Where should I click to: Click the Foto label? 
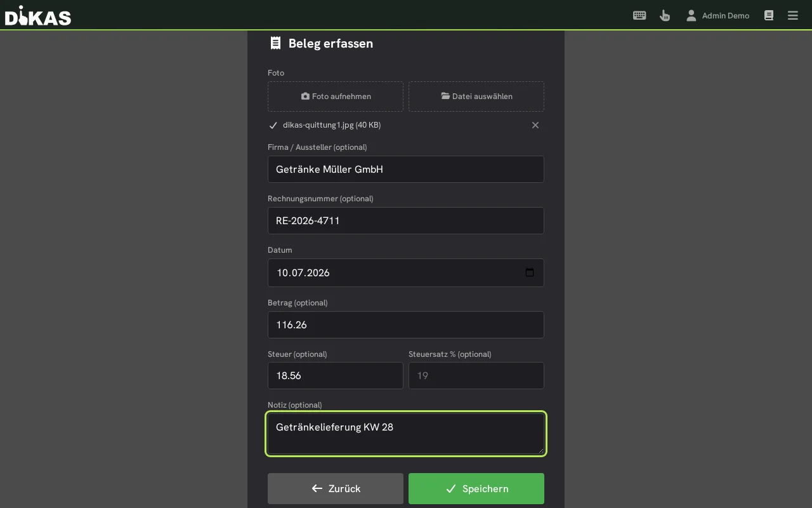pyautogui.click(x=276, y=73)
